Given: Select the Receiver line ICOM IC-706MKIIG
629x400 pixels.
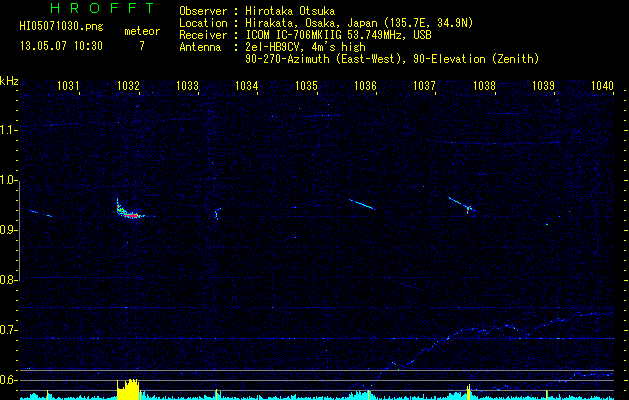Looking at the screenshot, I should point(305,35).
